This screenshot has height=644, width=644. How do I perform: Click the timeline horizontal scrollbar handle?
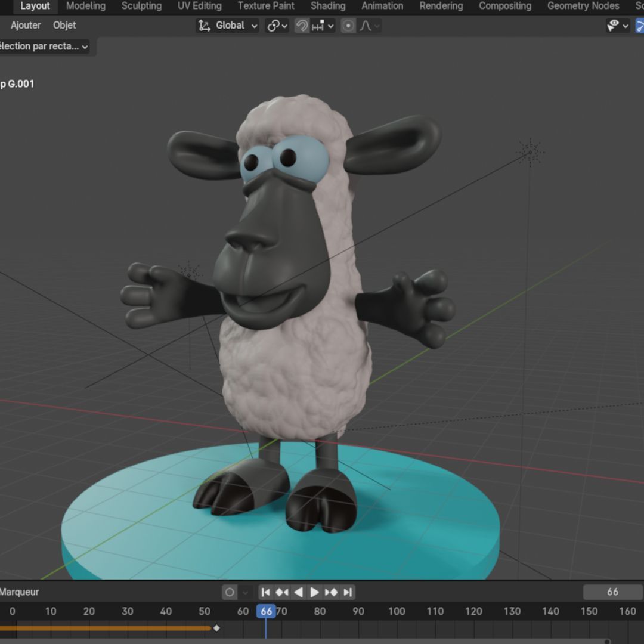tap(606, 642)
